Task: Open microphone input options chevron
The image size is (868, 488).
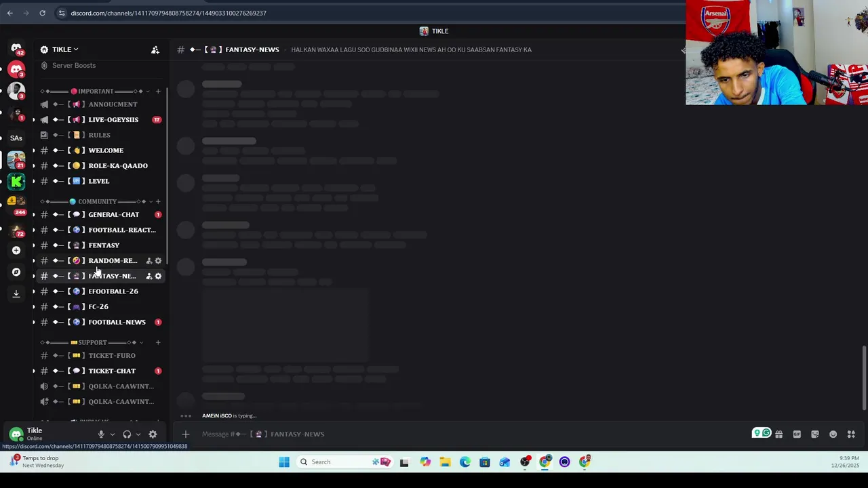Action: tap(113, 434)
